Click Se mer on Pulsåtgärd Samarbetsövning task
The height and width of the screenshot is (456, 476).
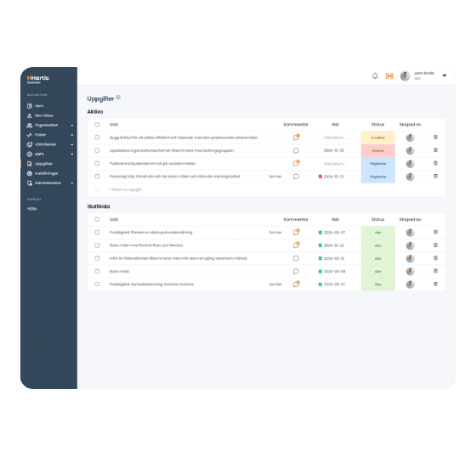point(275,284)
